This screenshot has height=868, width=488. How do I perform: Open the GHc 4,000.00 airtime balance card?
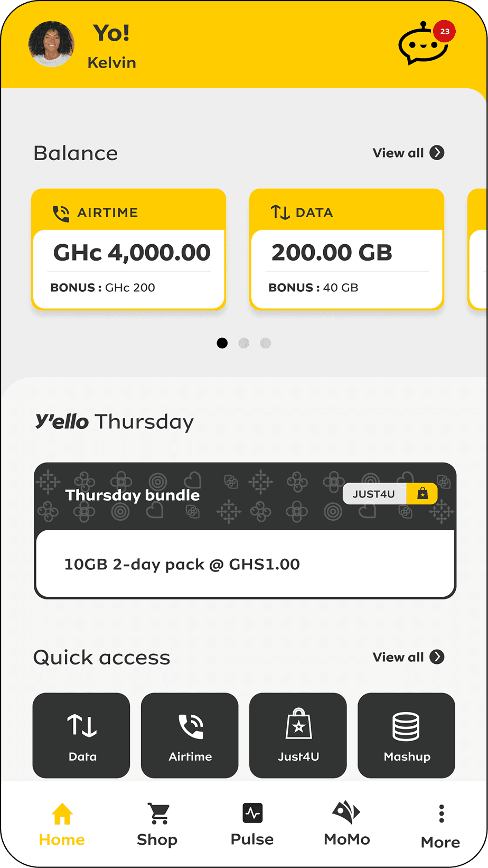pyautogui.click(x=129, y=253)
